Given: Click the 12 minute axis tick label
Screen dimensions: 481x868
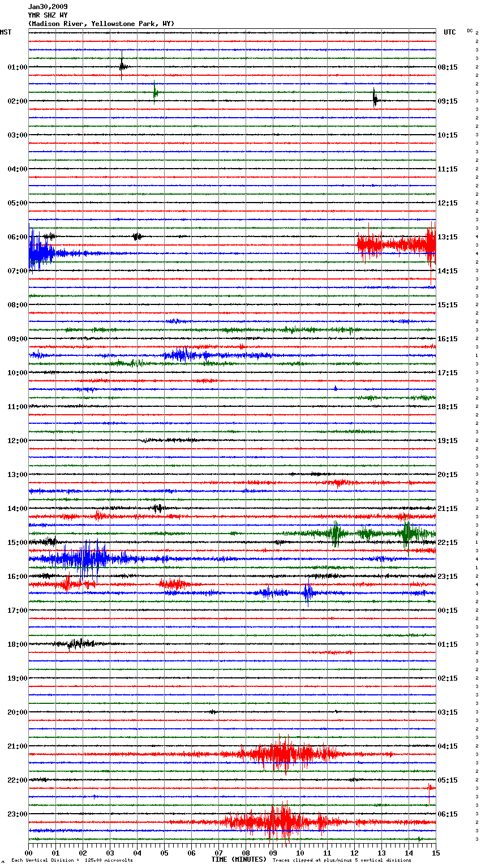Looking at the screenshot, I should click(x=354, y=853).
